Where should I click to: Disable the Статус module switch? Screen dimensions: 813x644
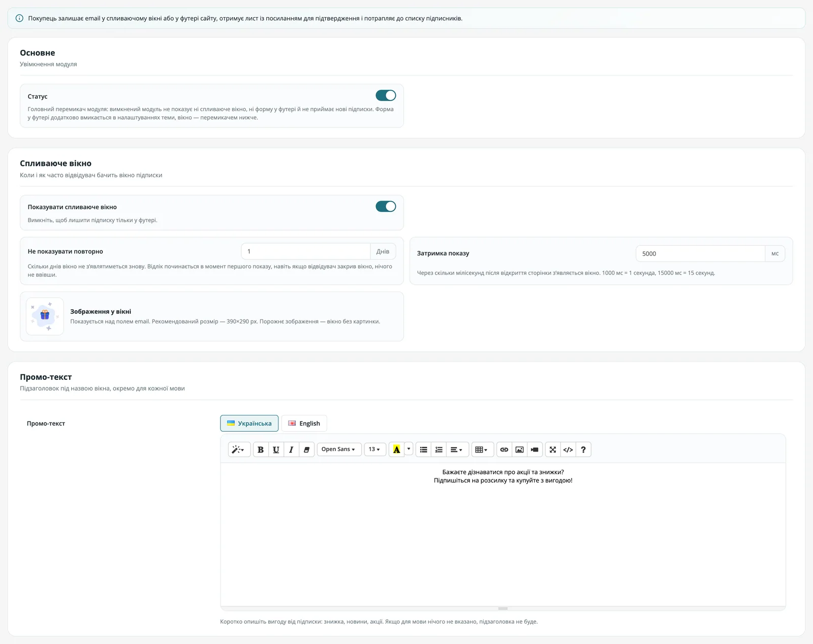coord(386,95)
